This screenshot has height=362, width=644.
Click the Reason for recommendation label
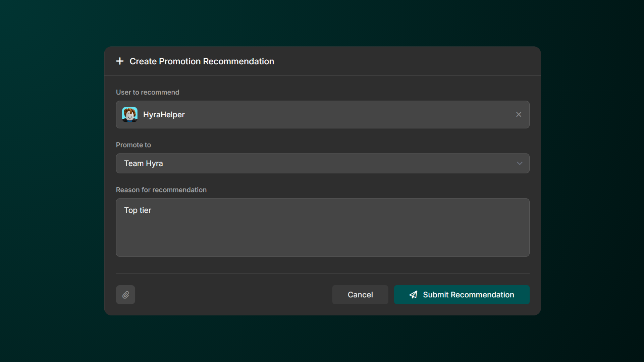[x=161, y=190]
